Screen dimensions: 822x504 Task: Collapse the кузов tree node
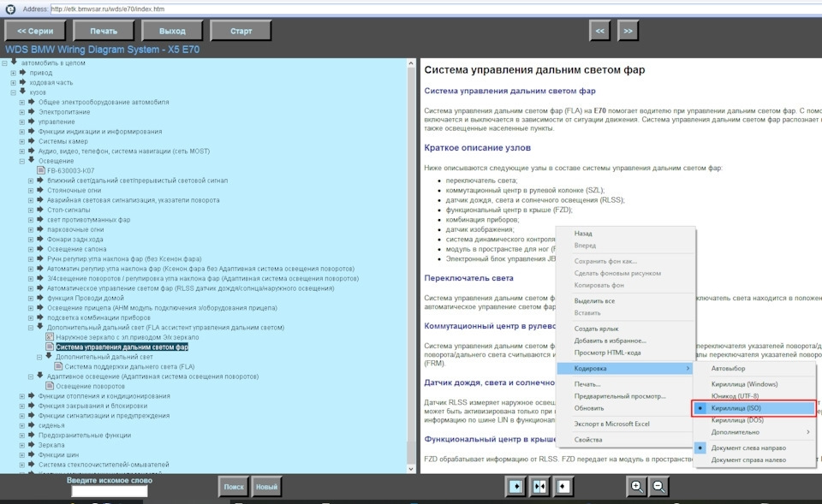click(x=14, y=92)
